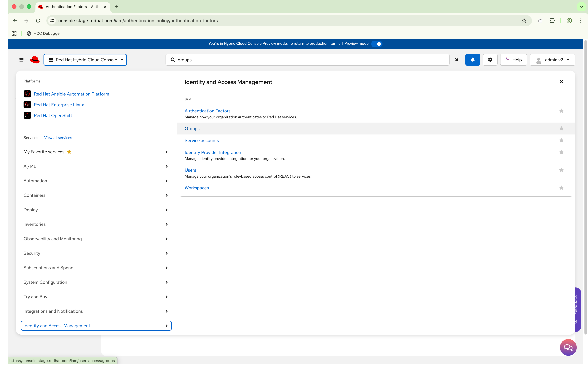Click the Red Hat logo
Image resolution: width=588 pixels, height=373 pixels.
[x=35, y=60]
